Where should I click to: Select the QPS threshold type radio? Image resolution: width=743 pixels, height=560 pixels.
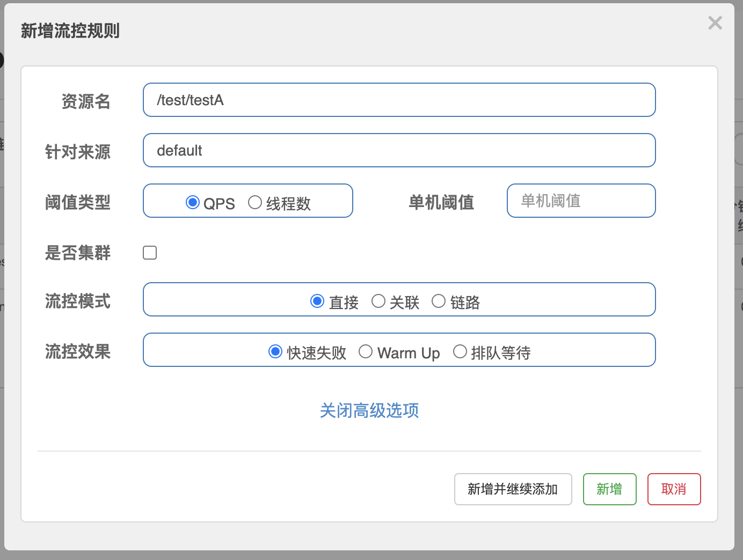click(193, 202)
